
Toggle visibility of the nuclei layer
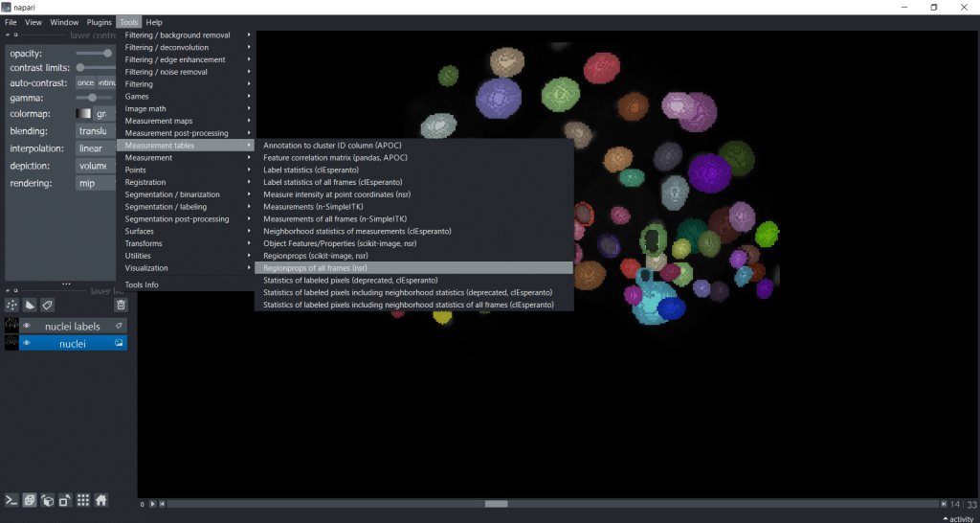pos(27,343)
